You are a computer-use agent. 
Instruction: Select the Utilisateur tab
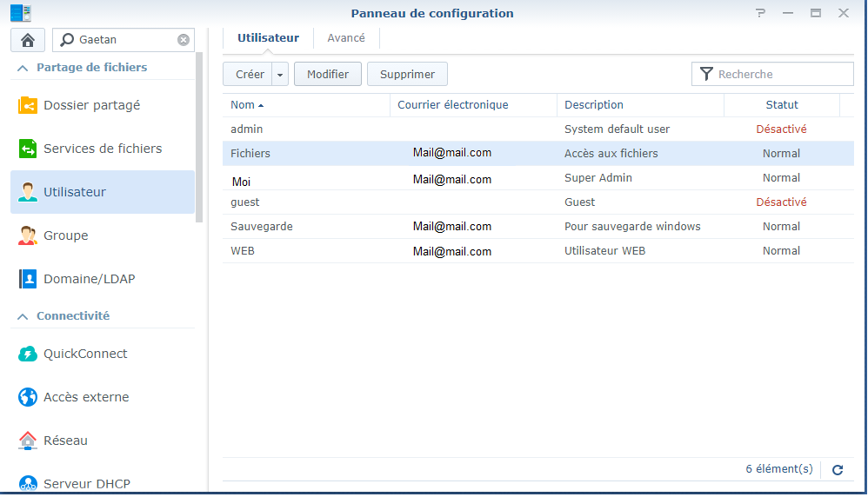pos(268,38)
